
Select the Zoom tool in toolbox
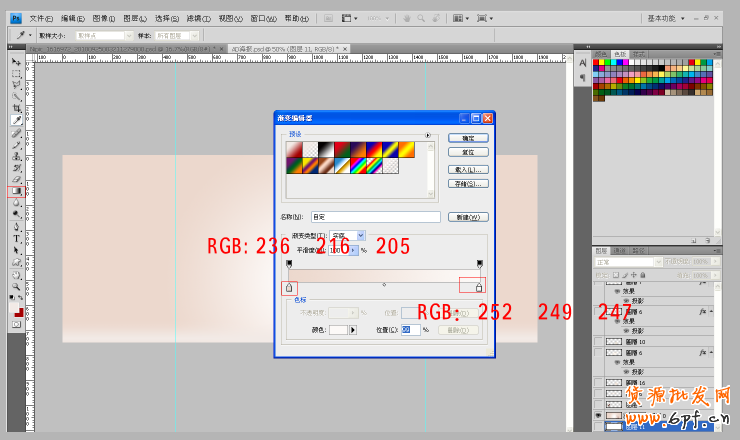16,286
